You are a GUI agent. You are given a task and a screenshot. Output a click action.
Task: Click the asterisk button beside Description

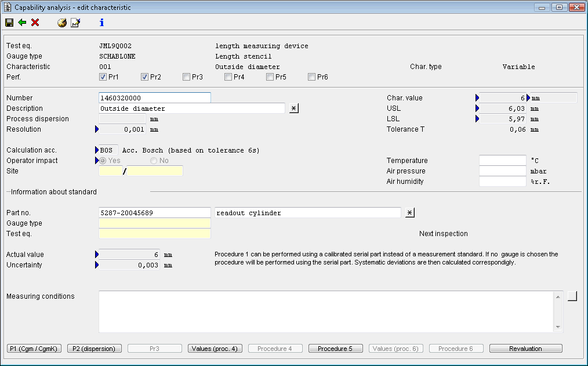[x=294, y=108]
